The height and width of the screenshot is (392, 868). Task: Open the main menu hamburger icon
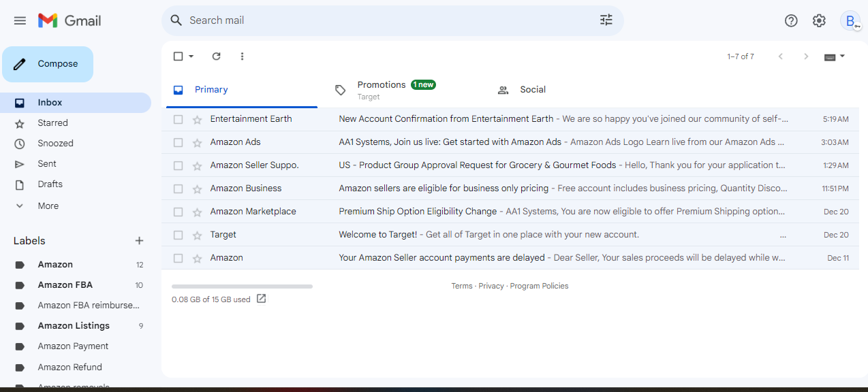tap(20, 20)
